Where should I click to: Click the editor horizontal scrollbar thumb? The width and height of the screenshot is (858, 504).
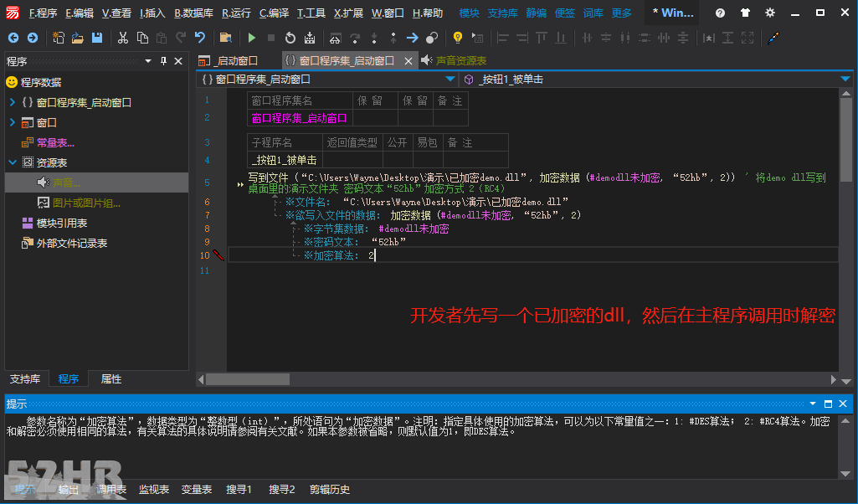click(247, 379)
